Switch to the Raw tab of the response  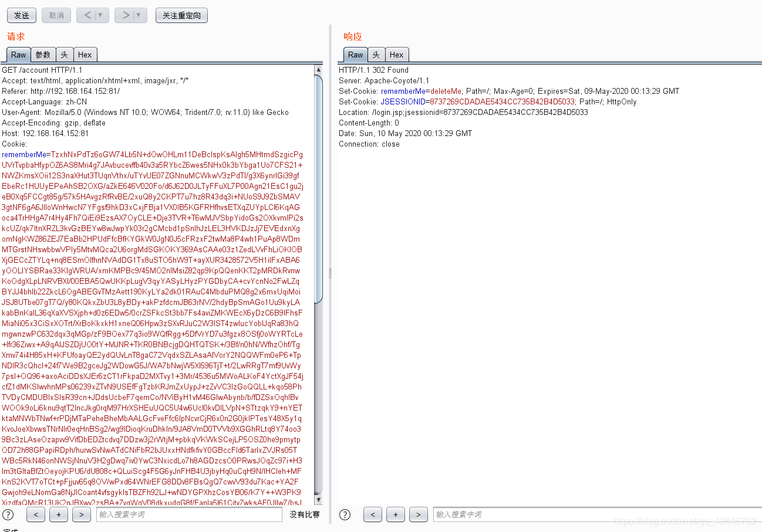pyautogui.click(x=355, y=54)
